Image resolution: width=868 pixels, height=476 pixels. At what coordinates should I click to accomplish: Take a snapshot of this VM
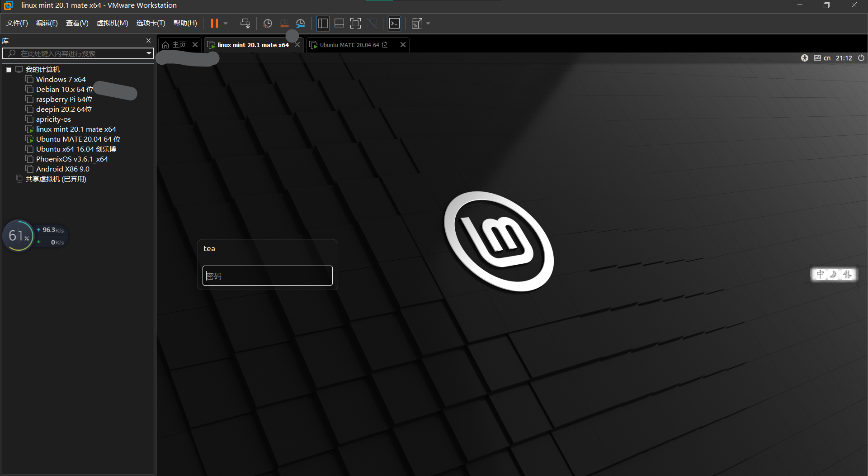(268, 23)
